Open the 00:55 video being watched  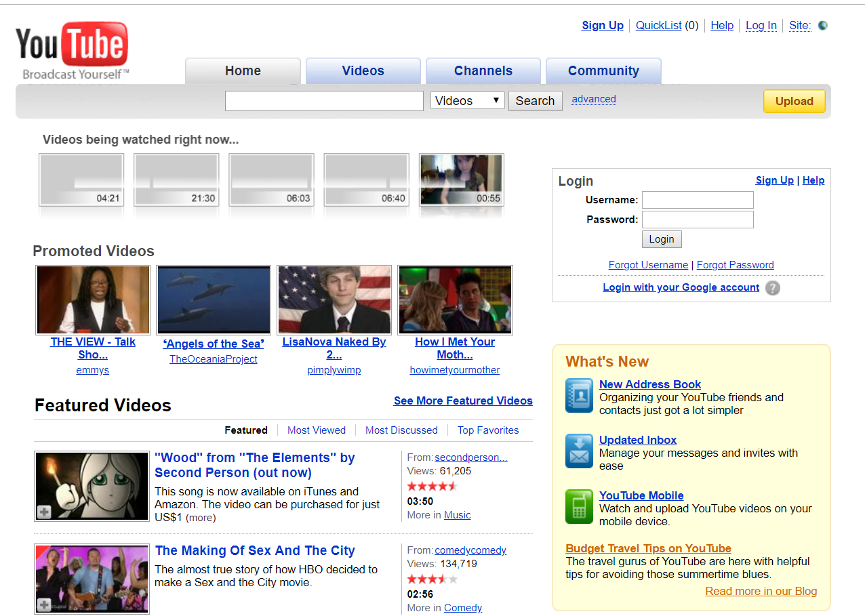tap(461, 180)
